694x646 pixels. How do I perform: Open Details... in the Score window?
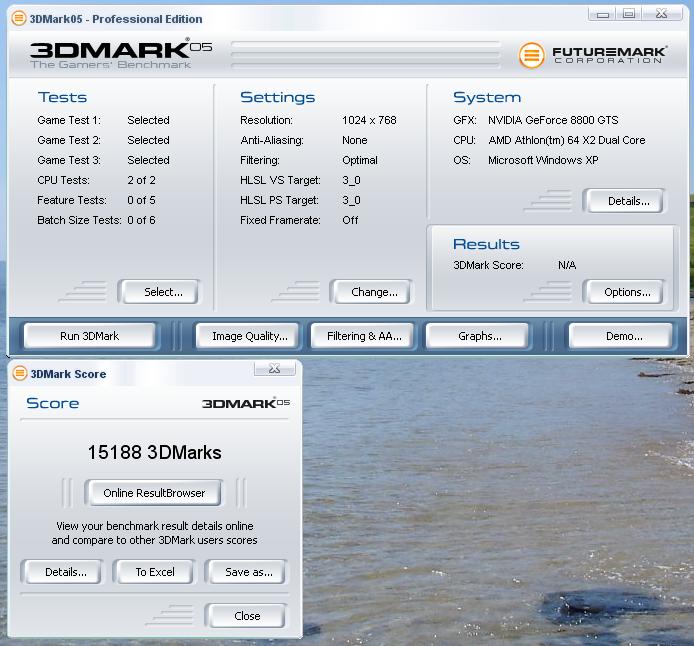[62, 572]
